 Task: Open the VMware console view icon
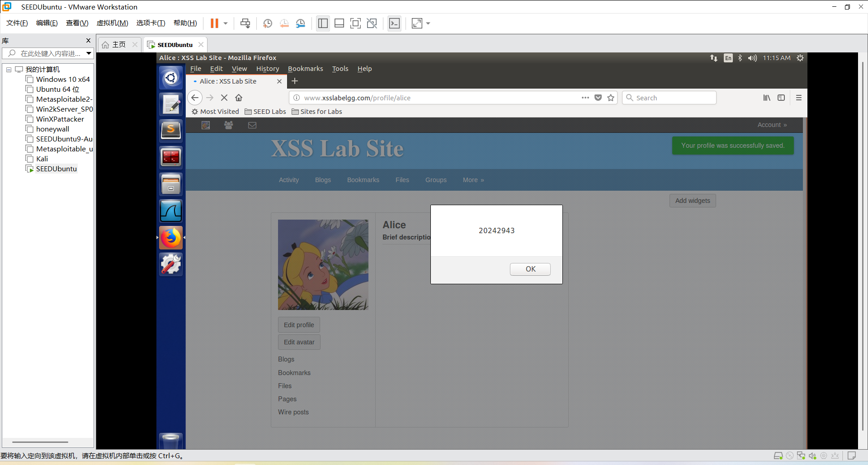point(394,23)
